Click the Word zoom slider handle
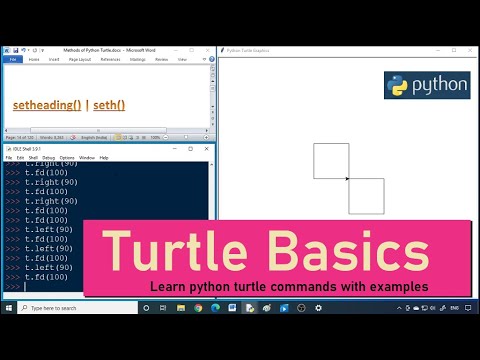Viewport: 480px width, 360px height. (x=186, y=137)
